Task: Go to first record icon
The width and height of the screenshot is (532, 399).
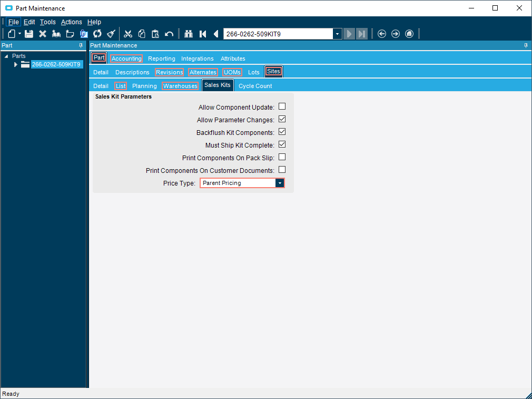Action: (203, 34)
